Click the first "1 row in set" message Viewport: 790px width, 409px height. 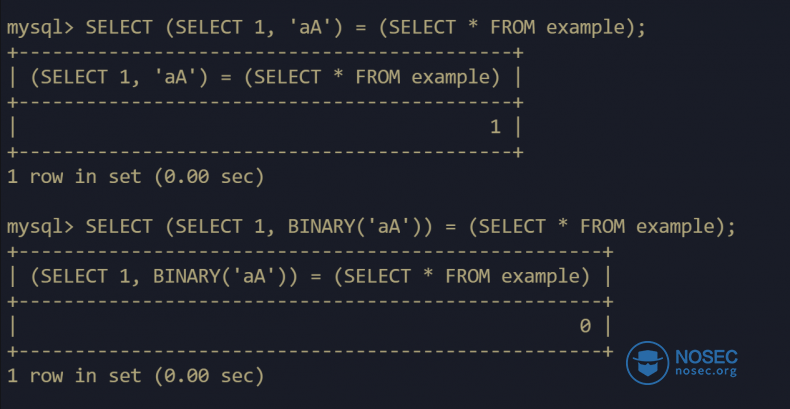135,177
